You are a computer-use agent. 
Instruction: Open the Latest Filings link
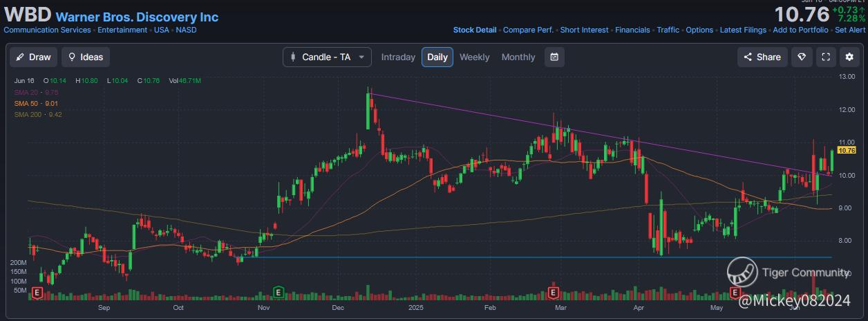click(x=743, y=30)
